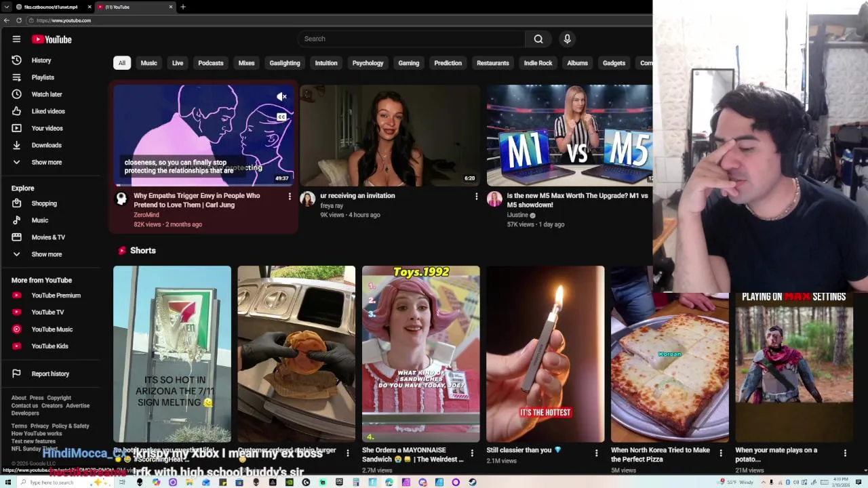This screenshot has width=868, height=488.
Task: Click Windows Start button
Action: (x=7, y=482)
